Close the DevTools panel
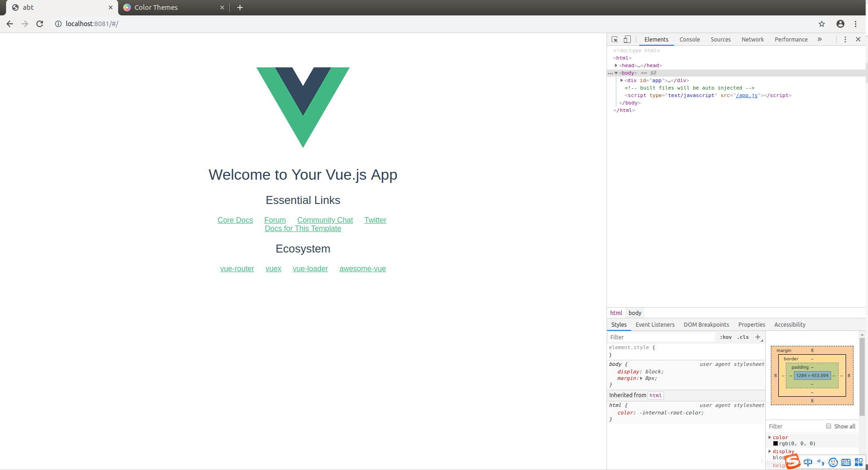 [858, 40]
